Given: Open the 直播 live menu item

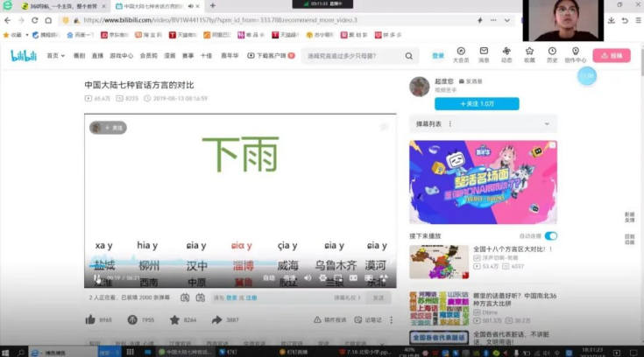Looking at the screenshot, I should [x=96, y=56].
